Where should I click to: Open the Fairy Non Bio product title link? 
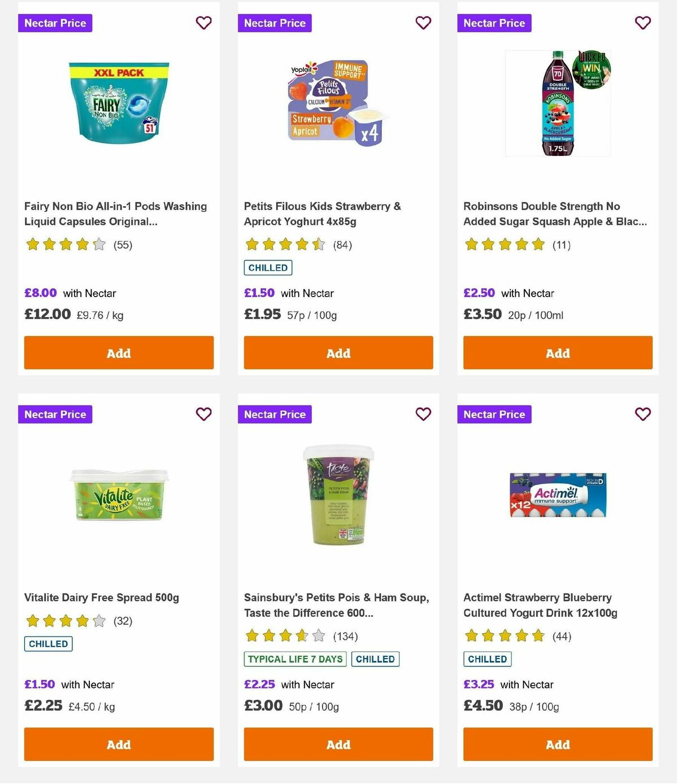(x=115, y=214)
